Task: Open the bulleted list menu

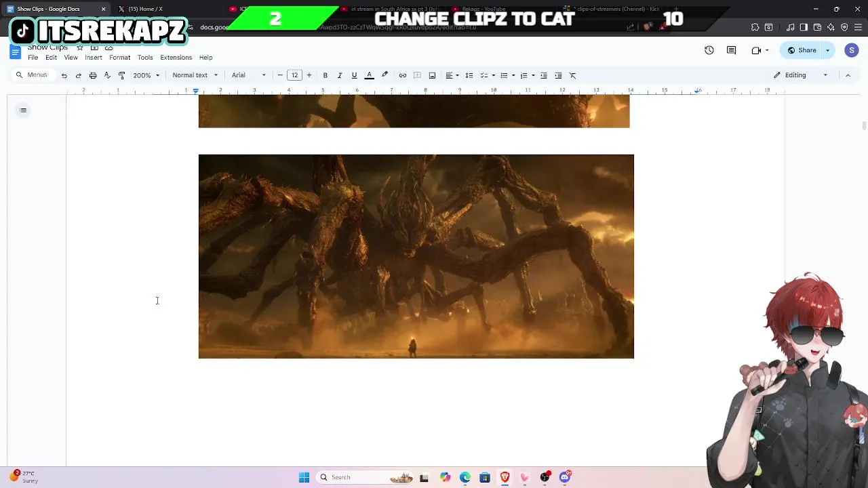Action: (507, 75)
